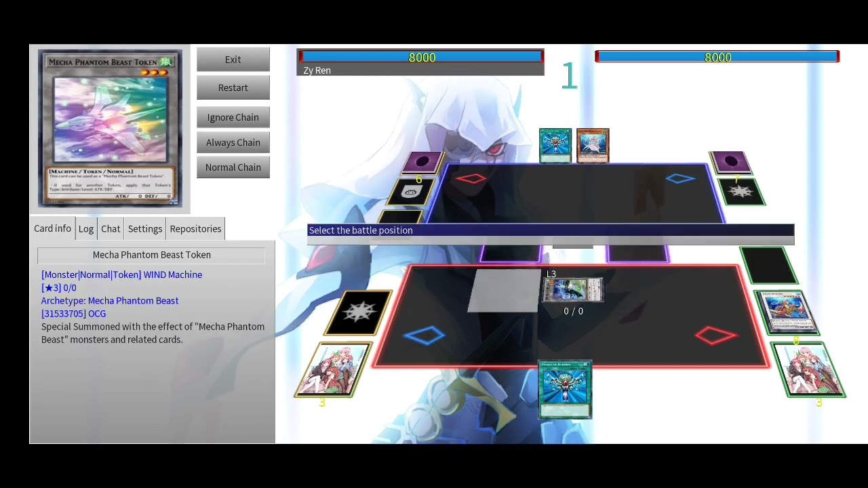Click the 0 / 0 stats under the token

click(573, 311)
